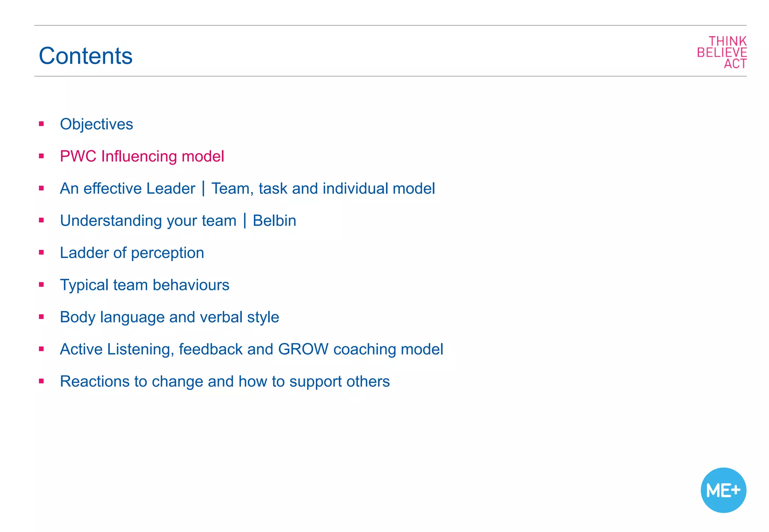The width and height of the screenshot is (769, 532).
Task: Select Body language and verbal style
Action: point(169,317)
